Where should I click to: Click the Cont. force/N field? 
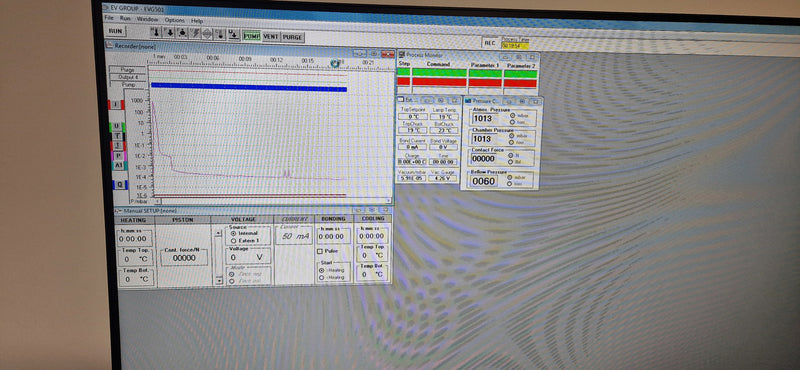[x=184, y=258]
